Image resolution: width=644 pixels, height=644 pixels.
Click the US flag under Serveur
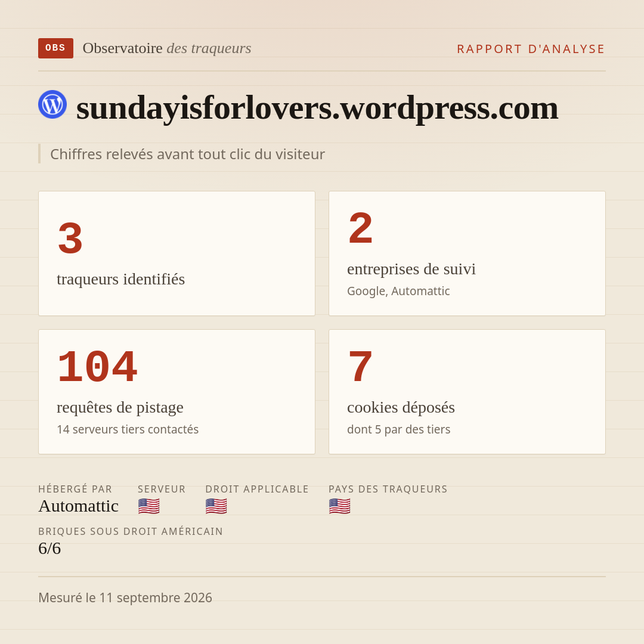click(x=148, y=506)
